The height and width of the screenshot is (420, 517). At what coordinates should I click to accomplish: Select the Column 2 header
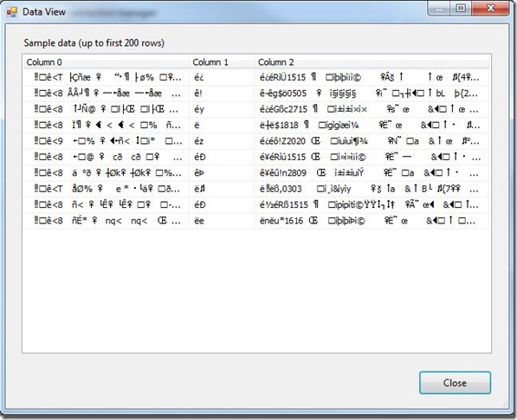point(372,62)
